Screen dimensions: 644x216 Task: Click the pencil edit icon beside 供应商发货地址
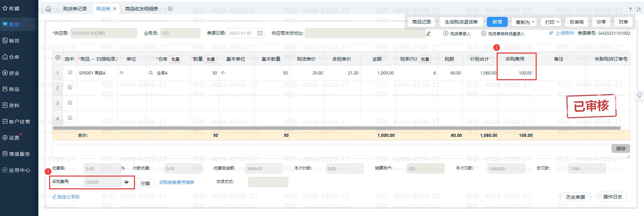coord(429,33)
